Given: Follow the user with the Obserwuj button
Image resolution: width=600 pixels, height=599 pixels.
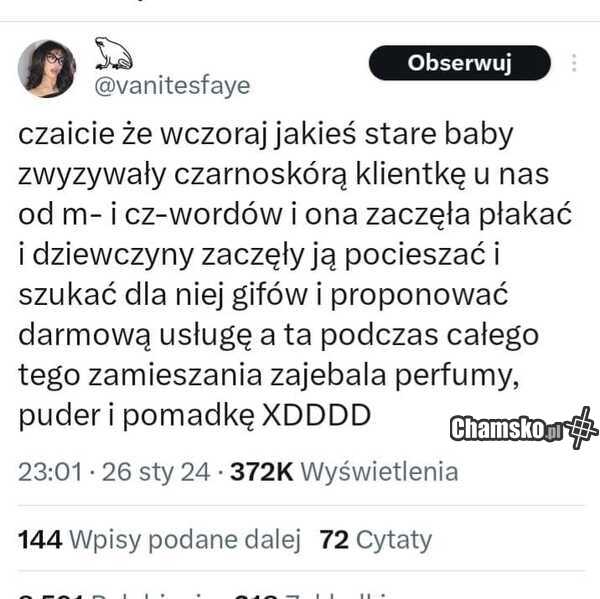Looking at the screenshot, I should click(x=460, y=63).
